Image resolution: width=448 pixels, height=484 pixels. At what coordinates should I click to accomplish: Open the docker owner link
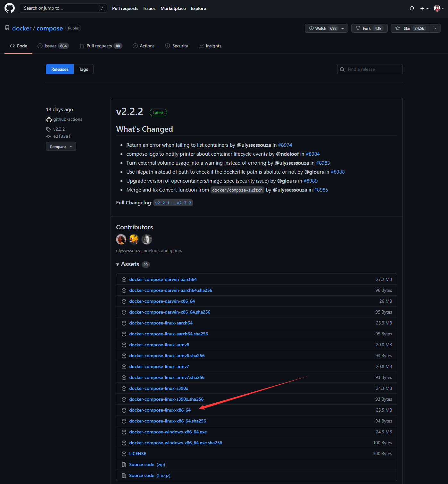[x=22, y=28]
